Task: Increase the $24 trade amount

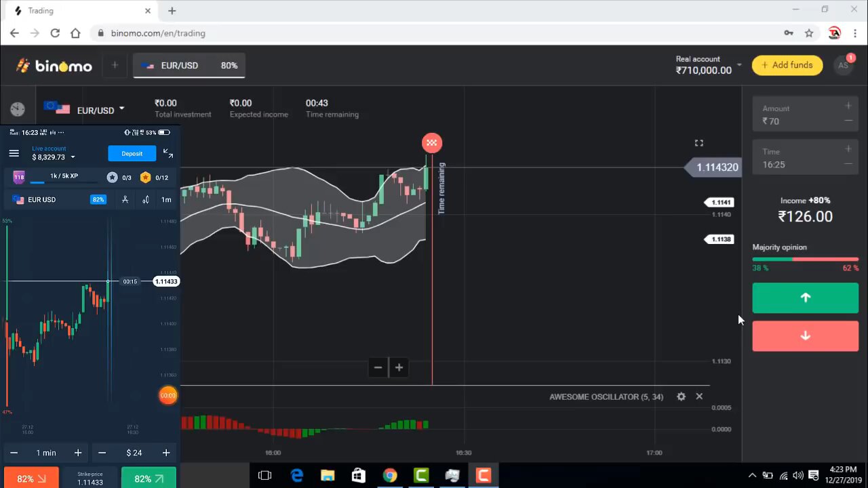Action: click(x=166, y=453)
